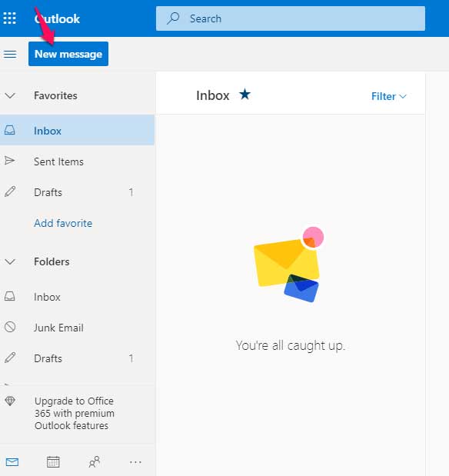Click the Sent Items paper plane icon
The height and width of the screenshot is (476, 449).
pos(10,161)
